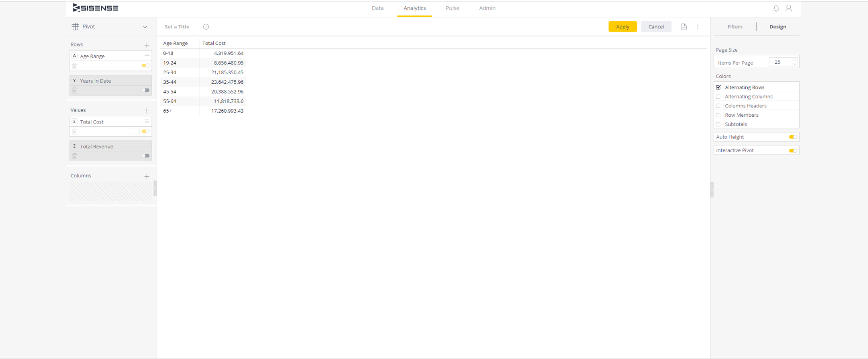868x359 pixels.
Task: Turn off the Auto Height switch
Action: pos(793,137)
